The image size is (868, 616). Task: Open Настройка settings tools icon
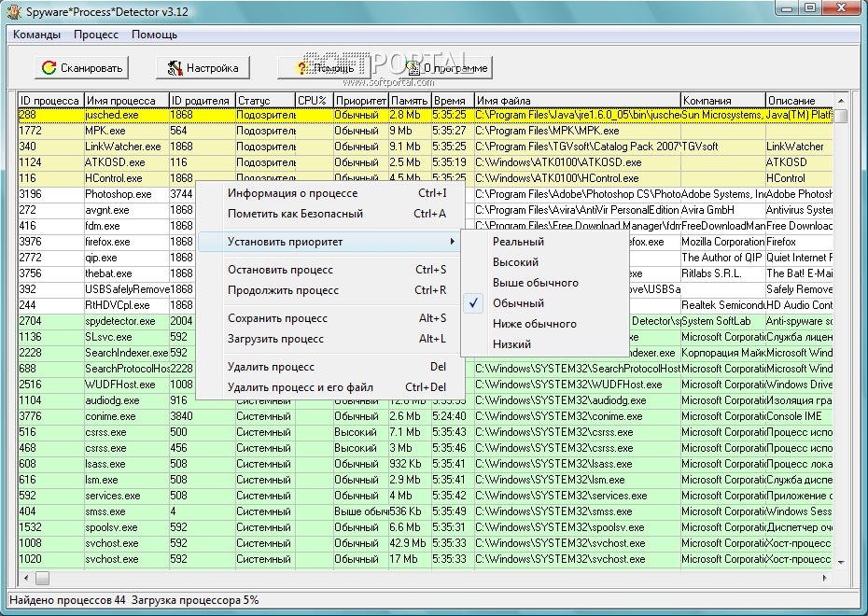[x=174, y=68]
